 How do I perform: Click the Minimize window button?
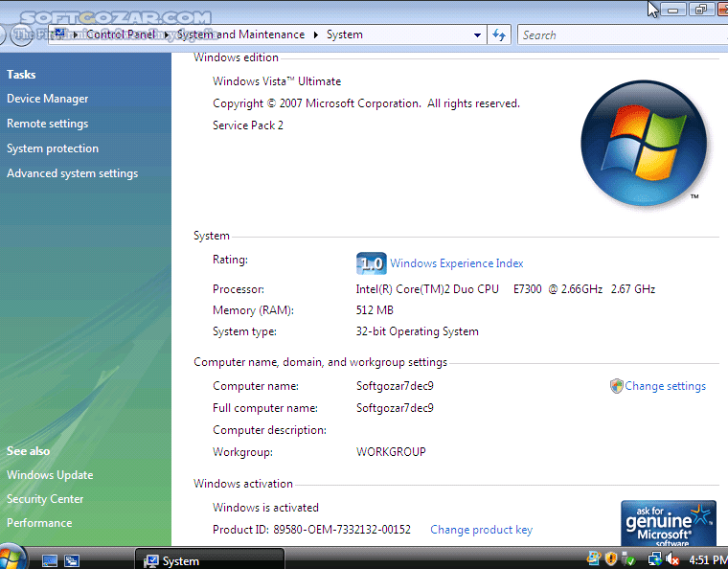(673, 9)
